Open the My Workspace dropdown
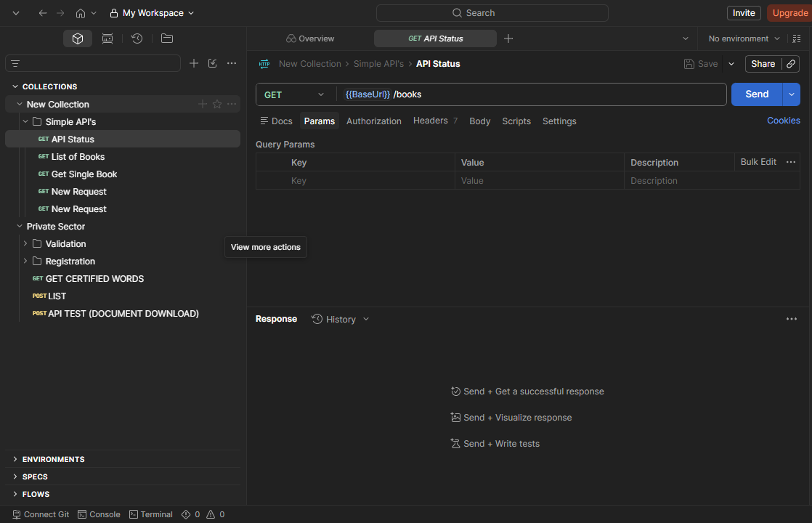The width and height of the screenshot is (812, 523). coord(153,13)
